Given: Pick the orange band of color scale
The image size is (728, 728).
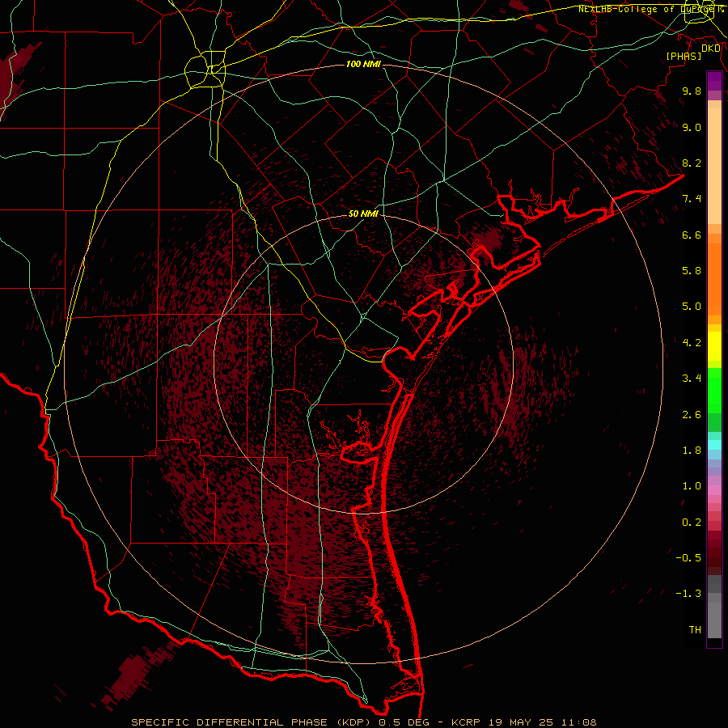Looking at the screenshot, I should (x=714, y=280).
